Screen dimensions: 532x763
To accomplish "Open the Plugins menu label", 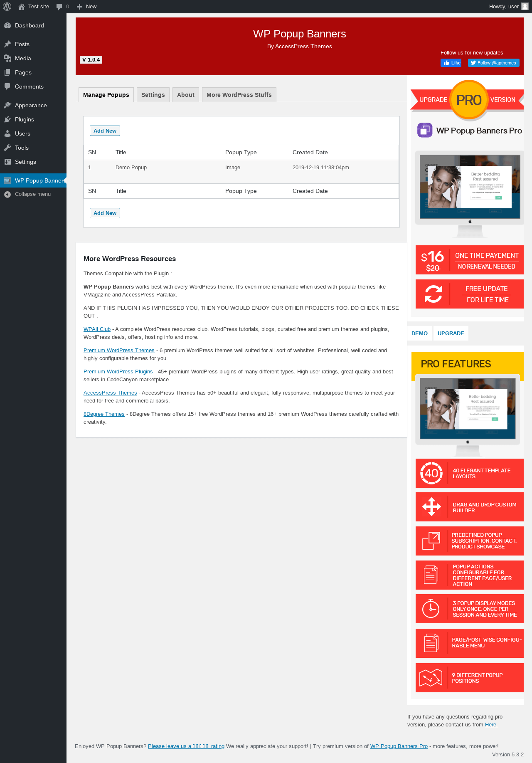I will click(x=25, y=119).
